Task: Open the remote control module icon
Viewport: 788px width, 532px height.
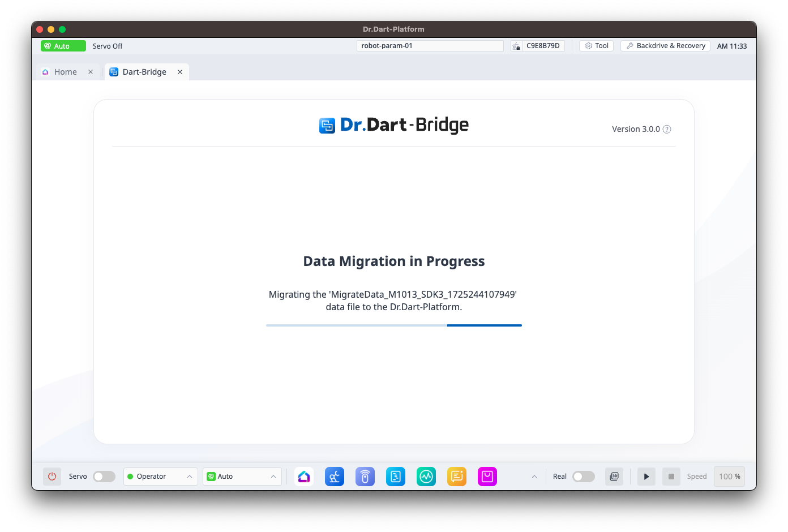Action: tap(365, 477)
